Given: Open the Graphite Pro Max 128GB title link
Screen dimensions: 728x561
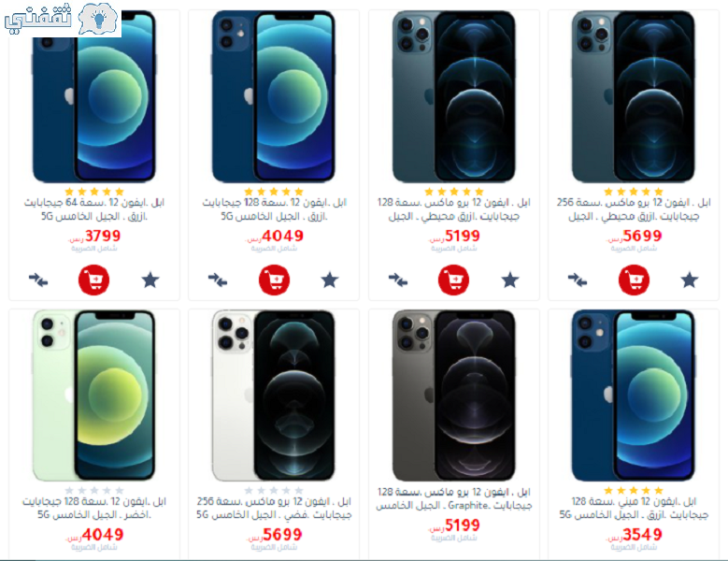Looking at the screenshot, I should [x=453, y=498].
